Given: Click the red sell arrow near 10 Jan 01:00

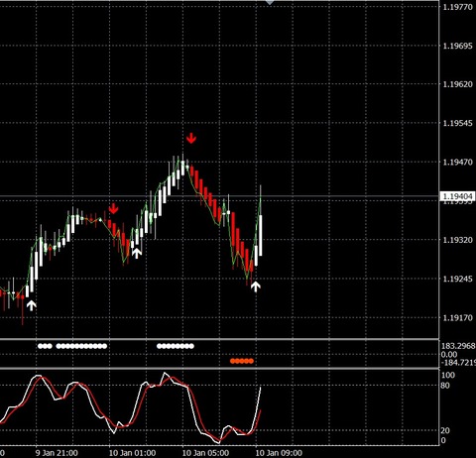Looking at the screenshot, I should [113, 209].
